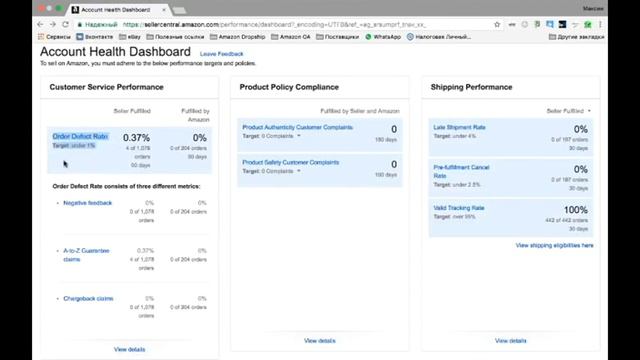
Task: Click the 100% Valid Tracking Rate value
Action: pos(576,210)
